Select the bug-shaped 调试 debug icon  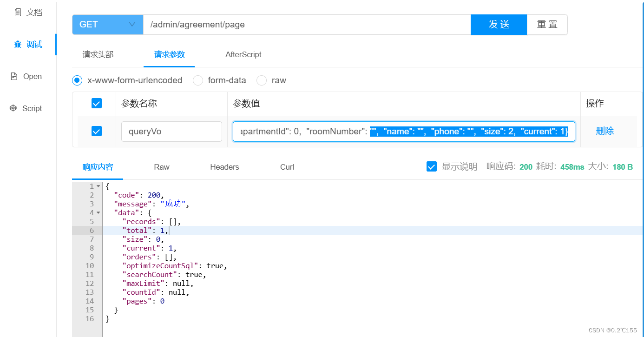(x=17, y=44)
